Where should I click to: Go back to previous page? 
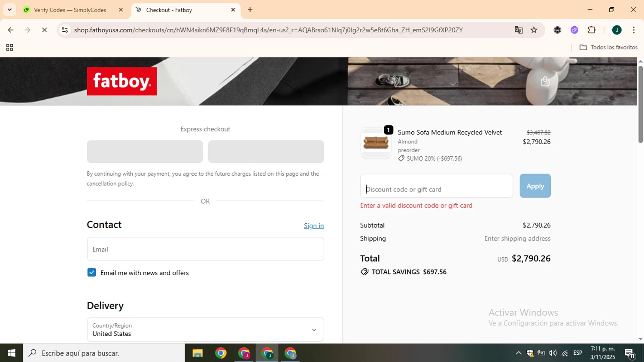[11, 30]
